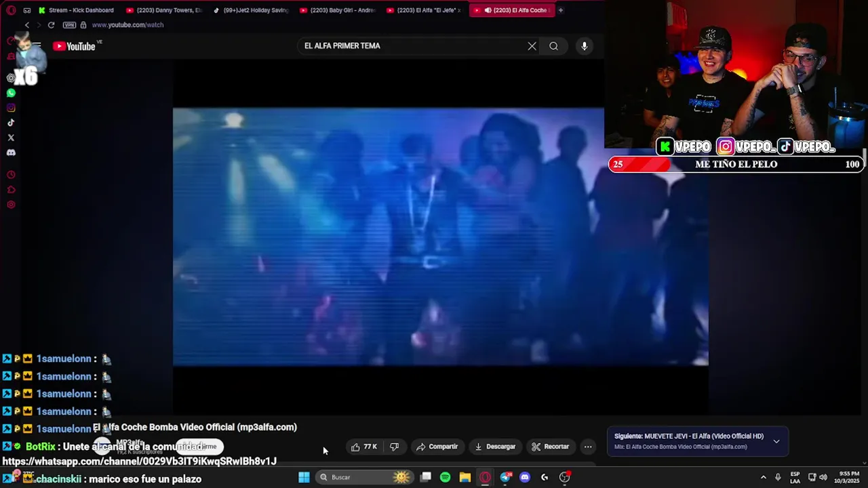Open Telegram from the taskbar
The image size is (868, 488).
click(x=505, y=477)
